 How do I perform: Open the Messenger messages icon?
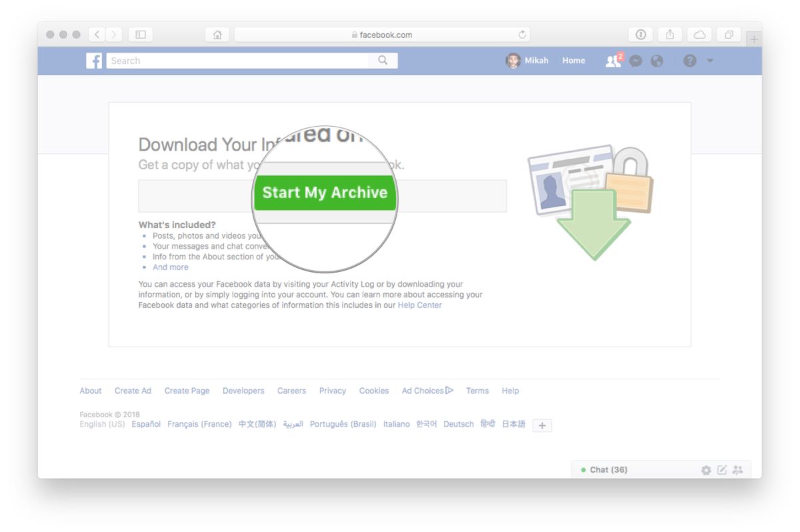tap(635, 61)
